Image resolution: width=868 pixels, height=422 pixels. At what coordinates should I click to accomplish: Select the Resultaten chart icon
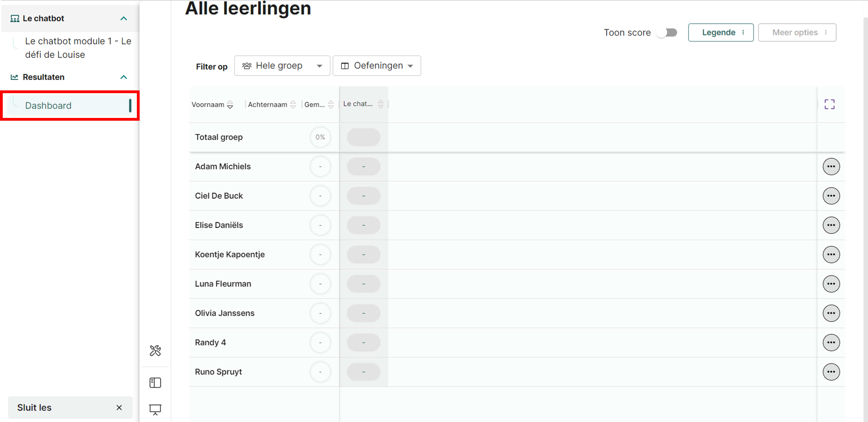click(x=15, y=77)
